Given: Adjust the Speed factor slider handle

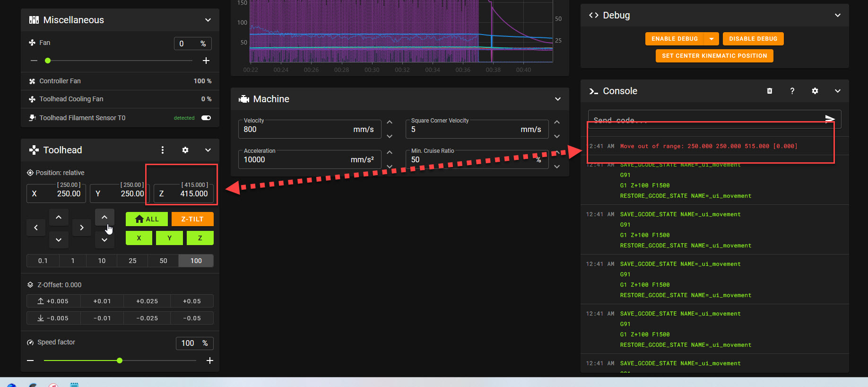Looking at the screenshot, I should [120, 361].
